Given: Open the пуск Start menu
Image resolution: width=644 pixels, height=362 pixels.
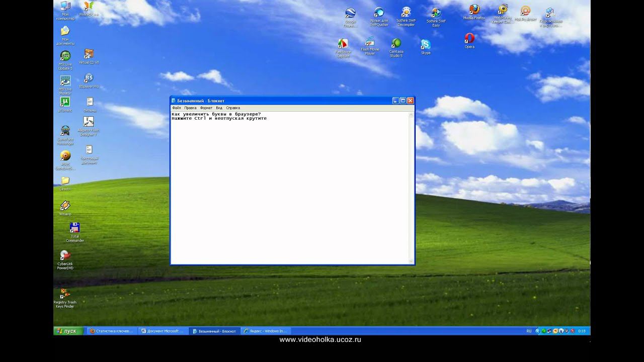Looking at the screenshot, I should (x=68, y=331).
